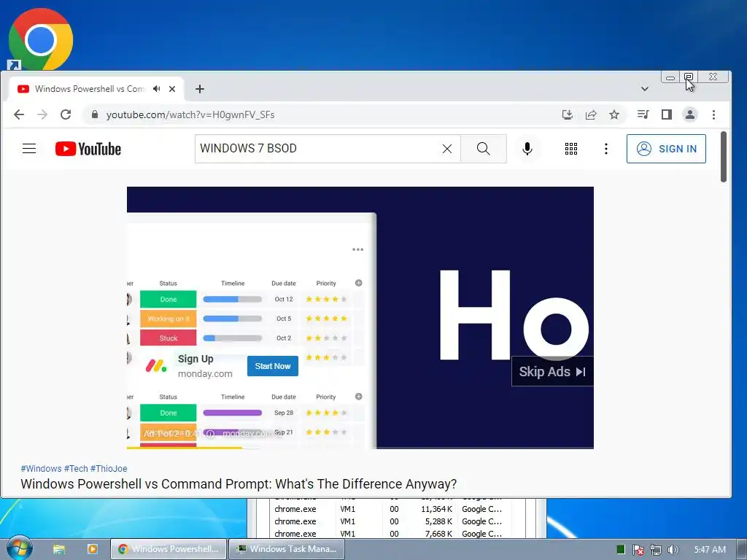This screenshot has height=560, width=747.
Task: Click the 5:47 AM clock
Action: [709, 550]
